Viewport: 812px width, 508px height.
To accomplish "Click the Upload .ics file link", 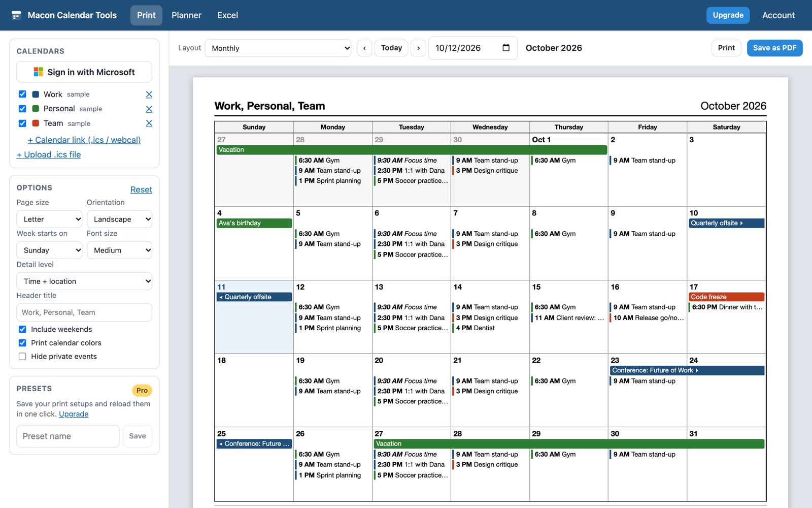I will (49, 155).
